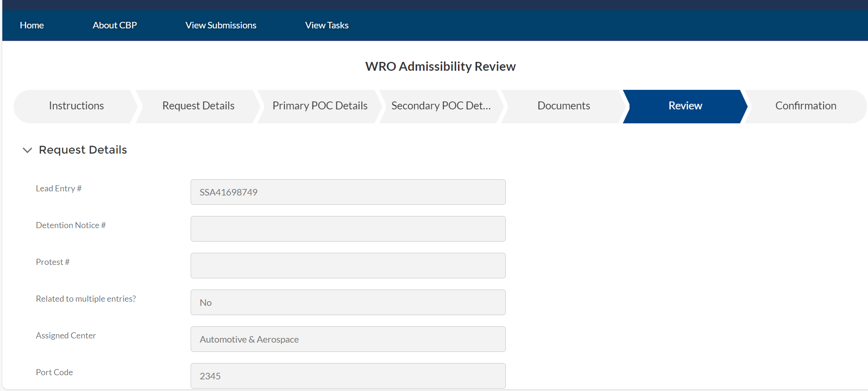This screenshot has width=868, height=391.
Task: Open the Home navigation link
Action: [32, 26]
